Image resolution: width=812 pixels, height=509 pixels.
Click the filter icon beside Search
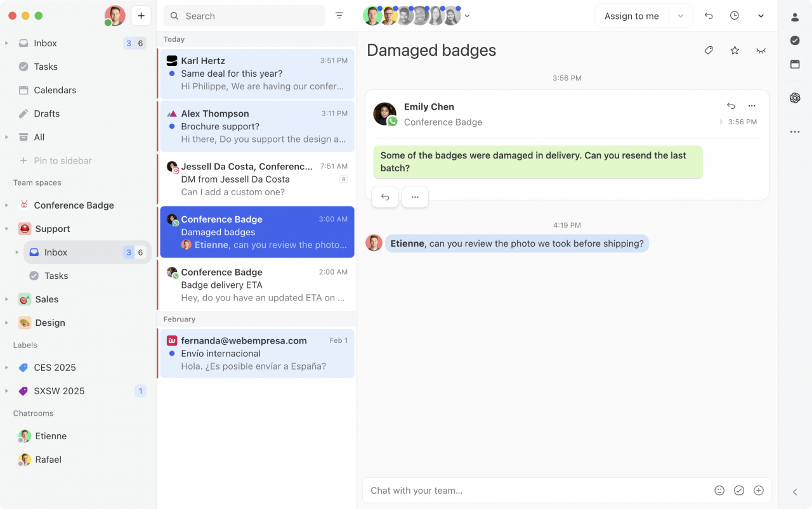(339, 16)
